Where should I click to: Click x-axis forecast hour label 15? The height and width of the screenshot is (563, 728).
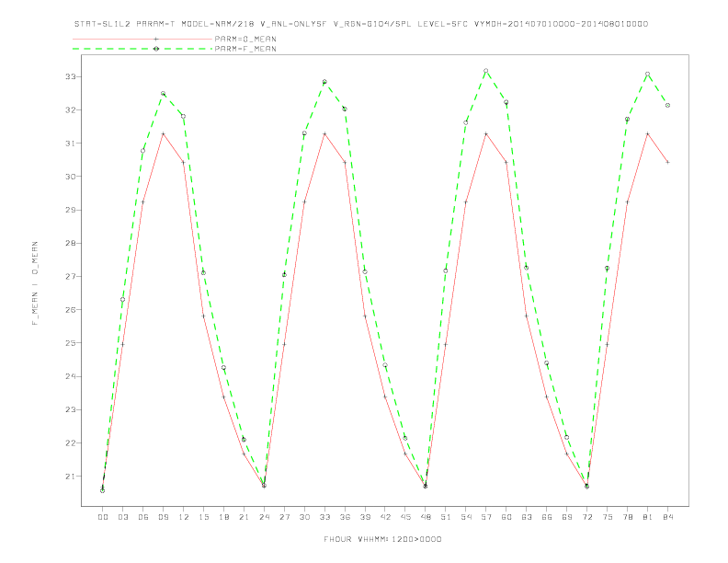[203, 517]
